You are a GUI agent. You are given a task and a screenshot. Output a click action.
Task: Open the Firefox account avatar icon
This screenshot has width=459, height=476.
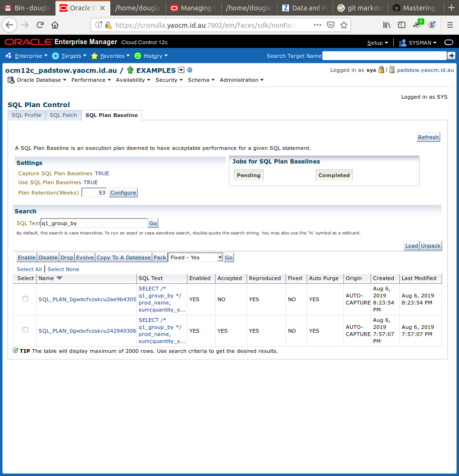tap(432, 25)
